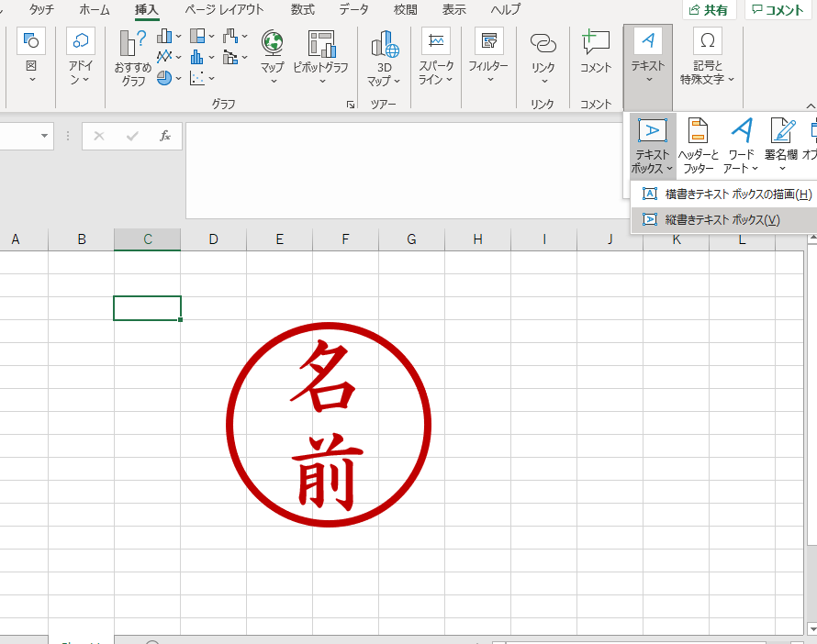The width and height of the screenshot is (817, 644).
Task: Open the 3Dマップ button
Action: (x=384, y=57)
